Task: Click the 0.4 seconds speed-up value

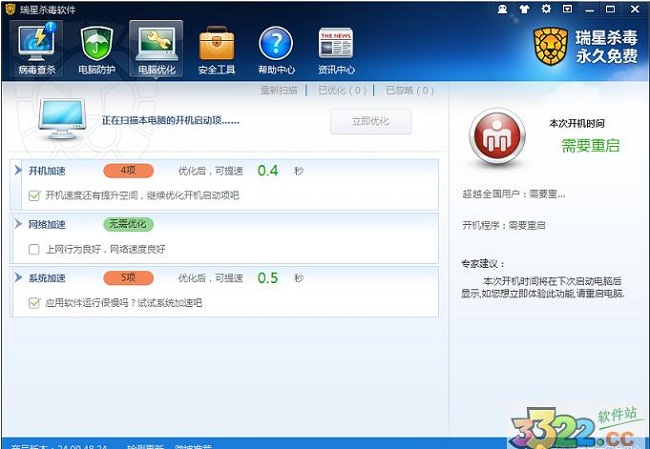Action: (x=268, y=171)
